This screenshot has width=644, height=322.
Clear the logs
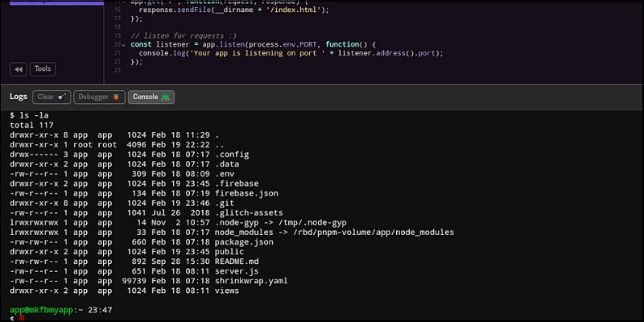point(52,97)
